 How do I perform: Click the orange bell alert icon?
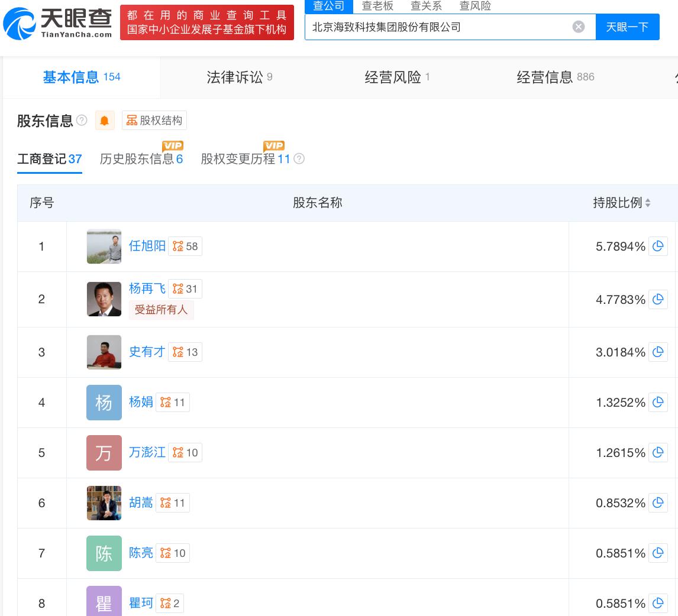tap(104, 121)
